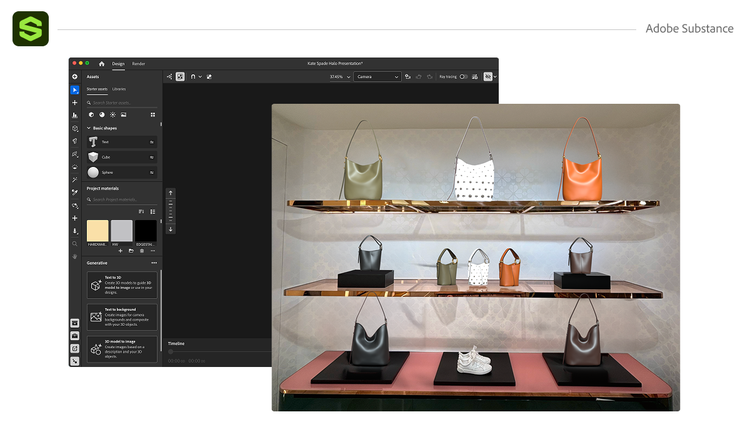The image size is (750, 422).
Task: Select the arrow Select tool
Action: (x=75, y=90)
